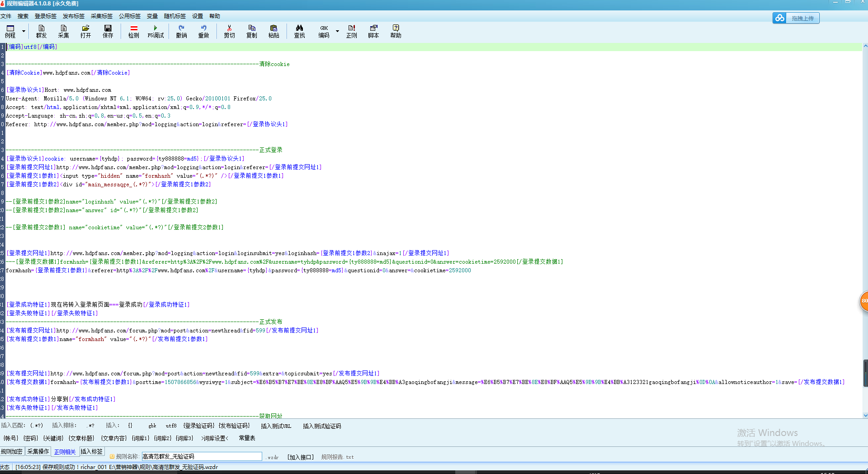This screenshot has width=868, height=474.
Task: Switch to the 规则加密 tab
Action: [12, 451]
